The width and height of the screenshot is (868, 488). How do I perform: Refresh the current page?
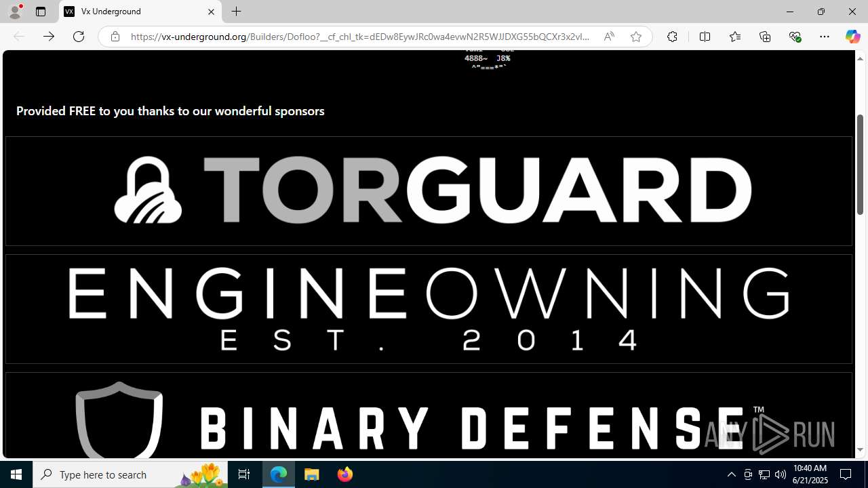coord(79,37)
